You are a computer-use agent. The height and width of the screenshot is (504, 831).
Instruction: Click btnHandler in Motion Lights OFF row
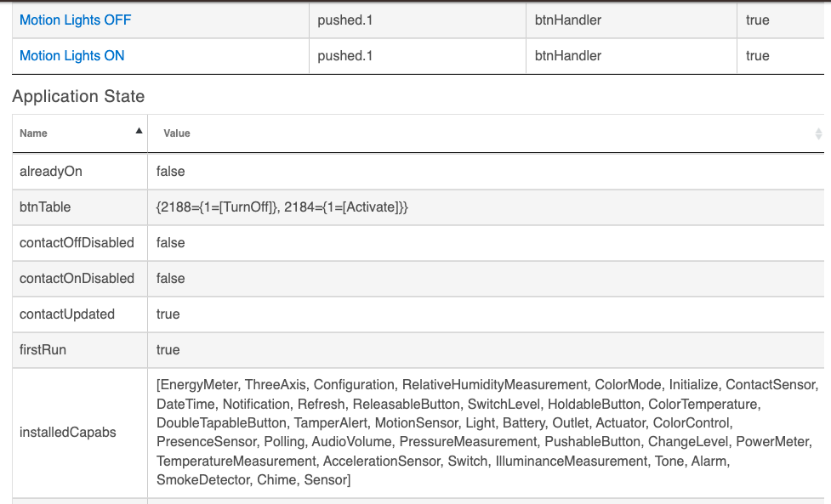(568, 20)
